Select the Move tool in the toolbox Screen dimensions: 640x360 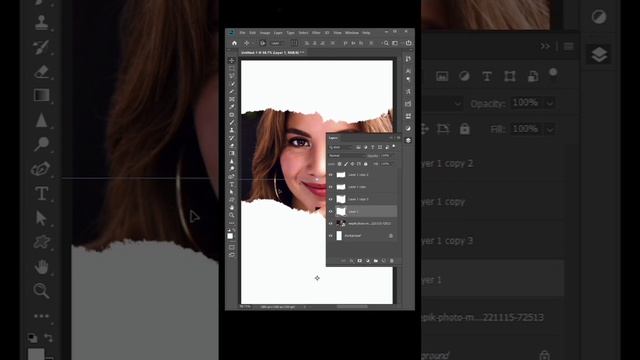pyautogui.click(x=231, y=60)
